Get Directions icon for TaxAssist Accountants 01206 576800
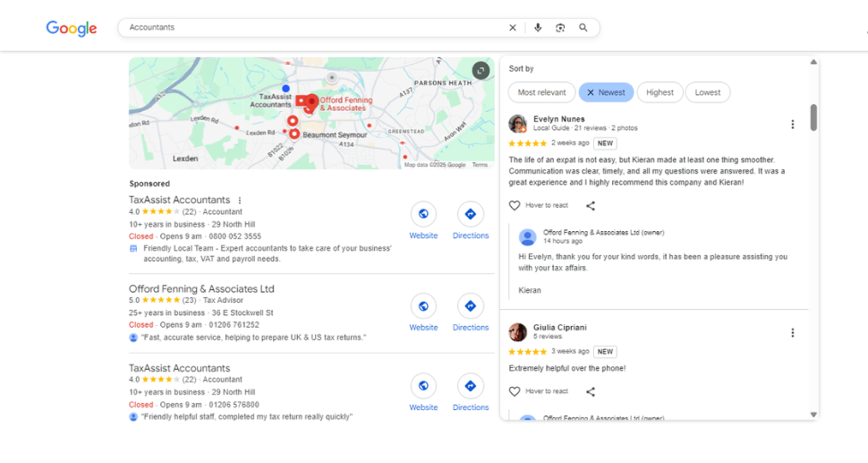The height and width of the screenshot is (463, 868). [x=471, y=386]
